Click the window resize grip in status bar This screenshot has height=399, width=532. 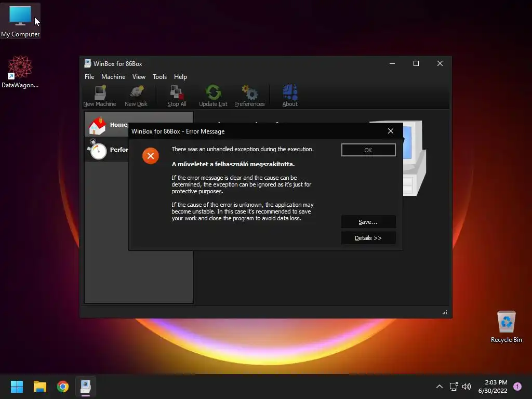[x=445, y=312]
